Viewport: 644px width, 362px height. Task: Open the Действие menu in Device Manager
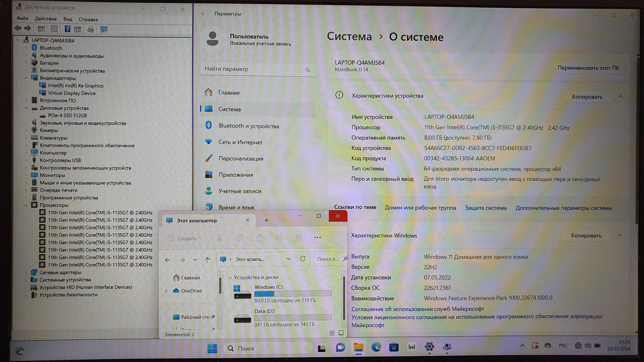point(46,19)
